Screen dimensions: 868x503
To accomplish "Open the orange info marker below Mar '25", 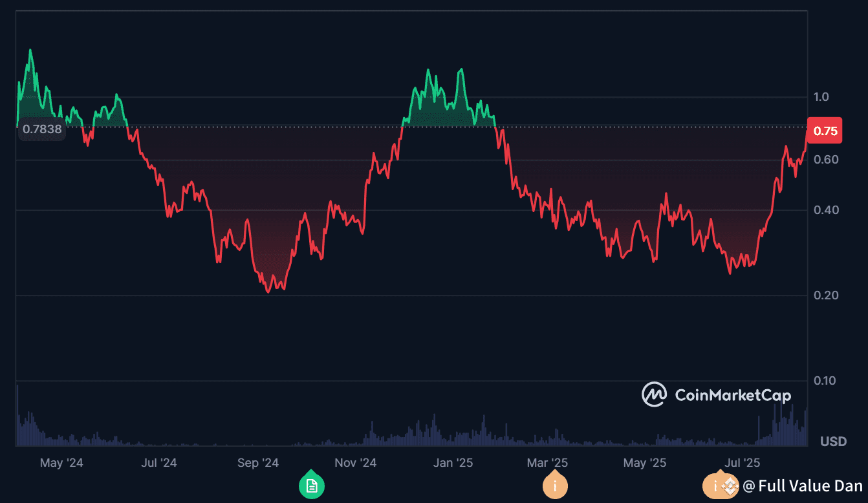I will coord(555,485).
